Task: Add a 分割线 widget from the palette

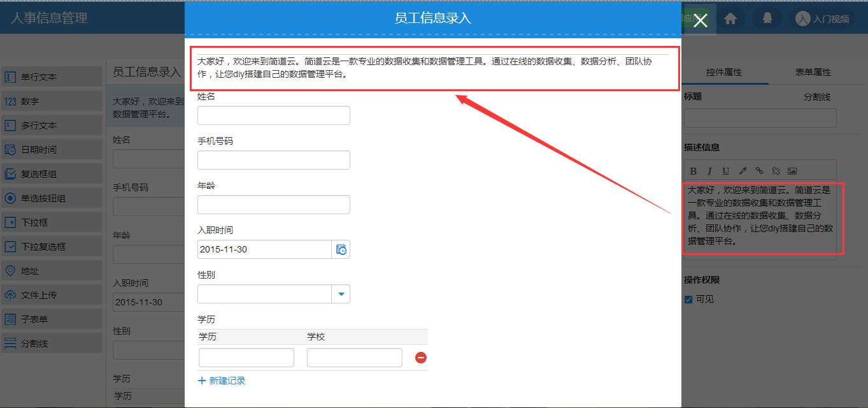Action: tap(52, 344)
